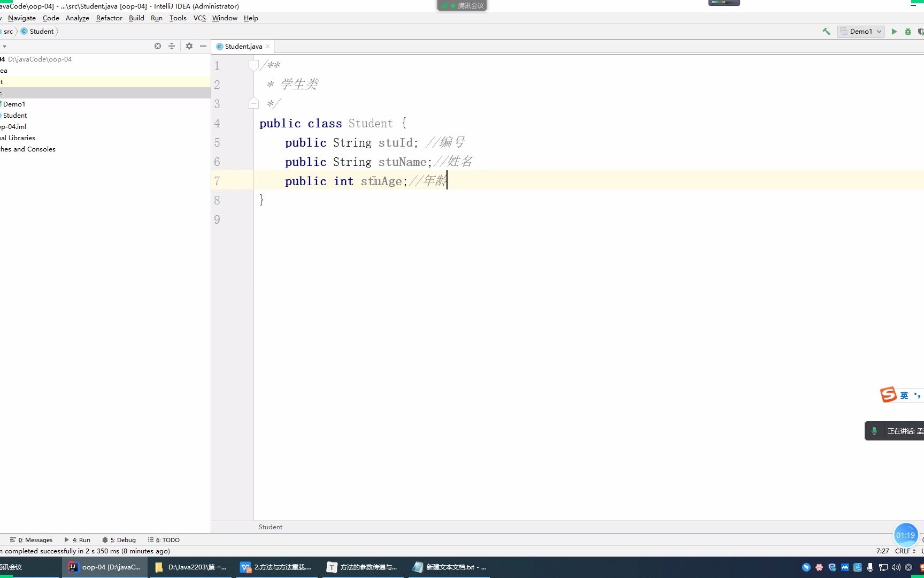Click the class name Student in code
The height and width of the screenshot is (578, 924).
tap(371, 124)
